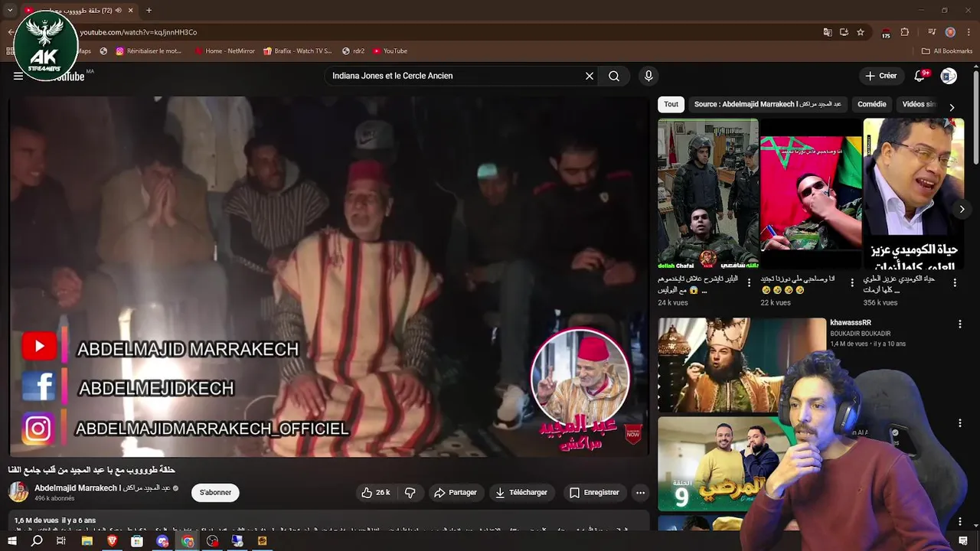The image size is (980, 551).
Task: Open the حياة الكوميدي عزيز Short thumbnail
Action: click(x=913, y=193)
